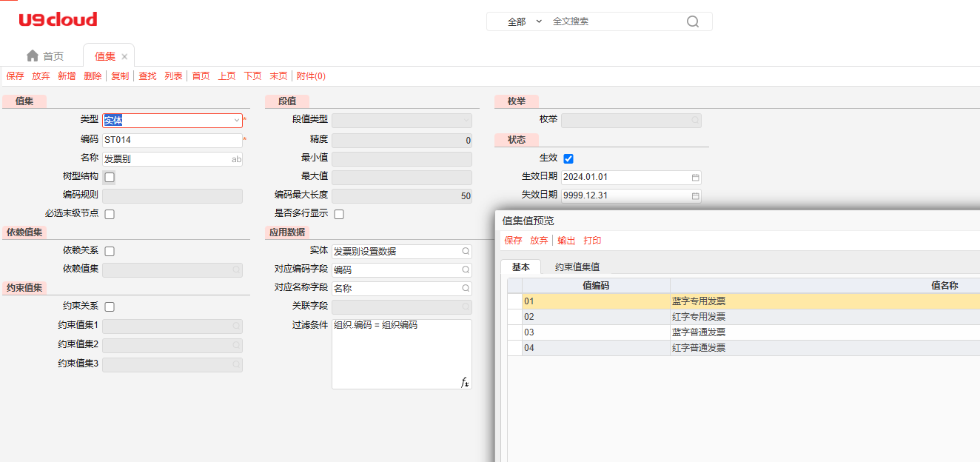Toggle the 依赖关系 checkbox
This screenshot has height=462, width=980.
coord(110,251)
